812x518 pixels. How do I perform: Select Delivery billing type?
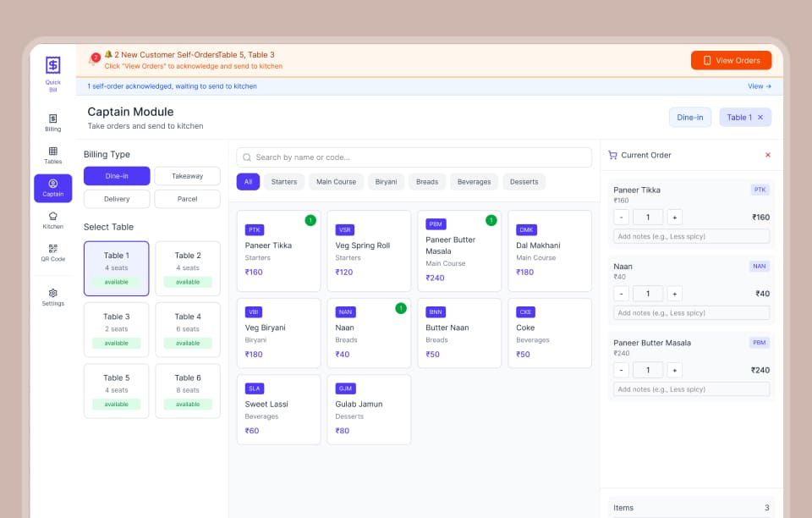(x=117, y=199)
